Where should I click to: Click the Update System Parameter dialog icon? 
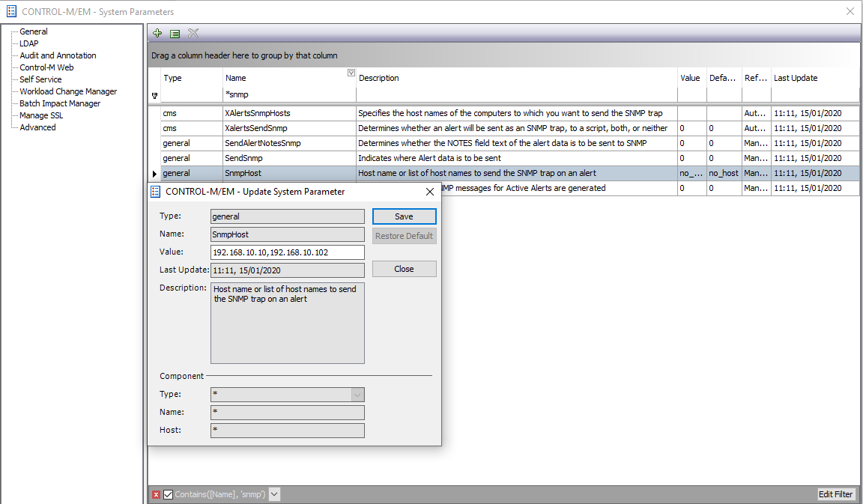pos(156,192)
